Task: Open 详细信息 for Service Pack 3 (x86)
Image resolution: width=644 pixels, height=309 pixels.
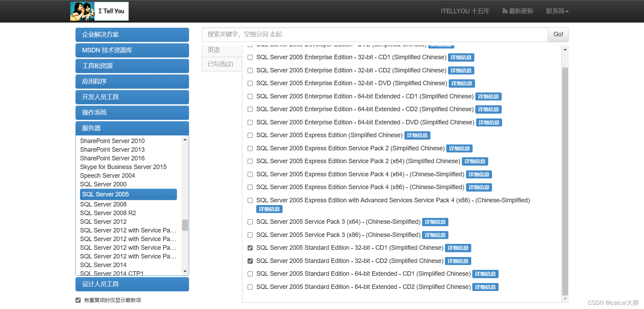Action: (x=435, y=235)
